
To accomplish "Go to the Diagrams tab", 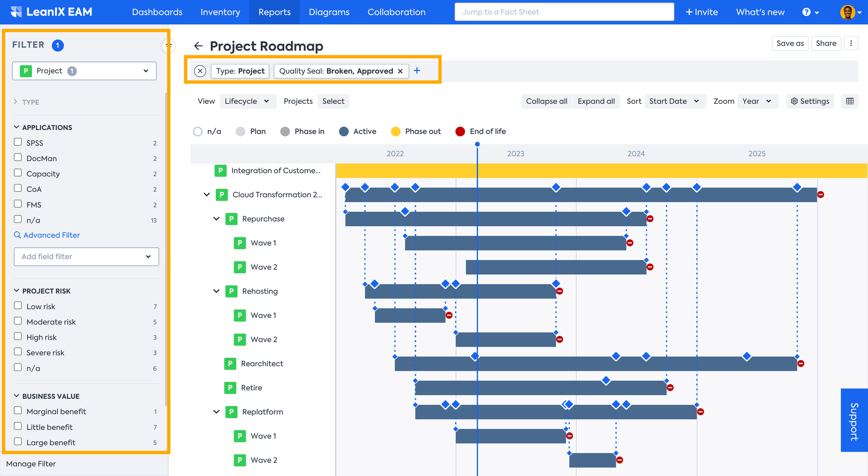I will (329, 12).
